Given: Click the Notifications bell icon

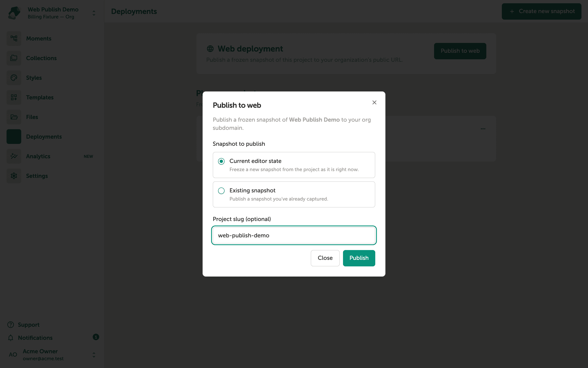Looking at the screenshot, I should (11, 338).
